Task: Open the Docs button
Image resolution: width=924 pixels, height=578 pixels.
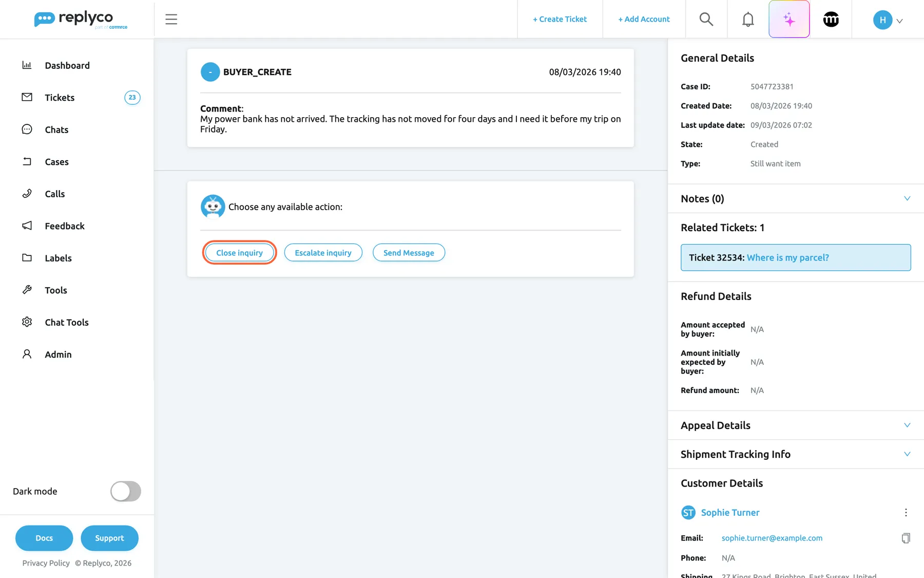Action: 44,538
